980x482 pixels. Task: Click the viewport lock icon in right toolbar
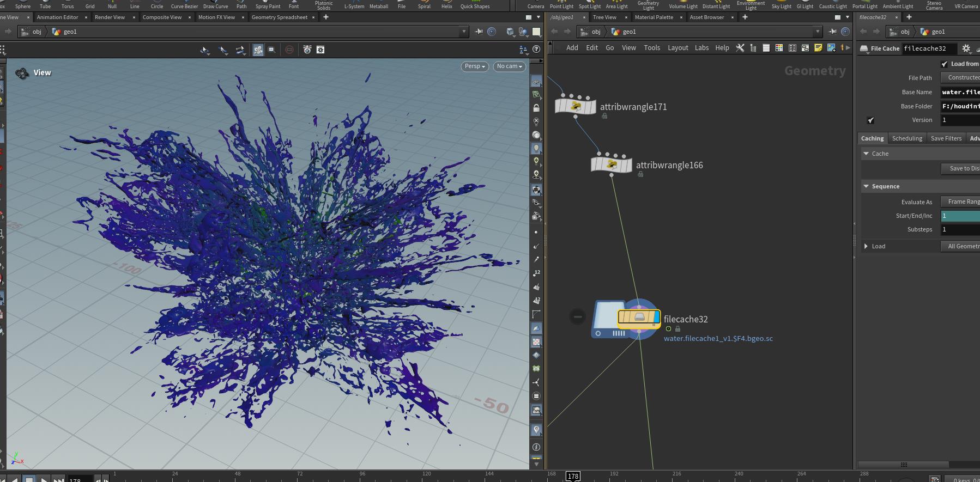pos(536,108)
